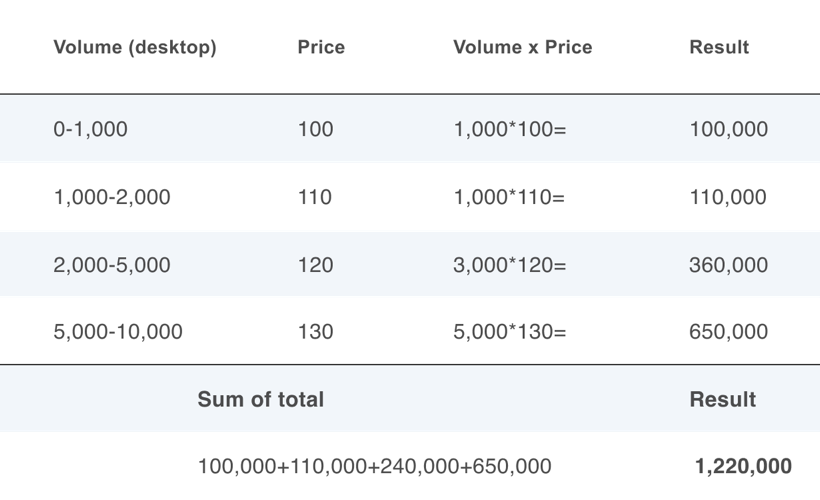Select the 2,000-5,000 volume cell

point(112,265)
